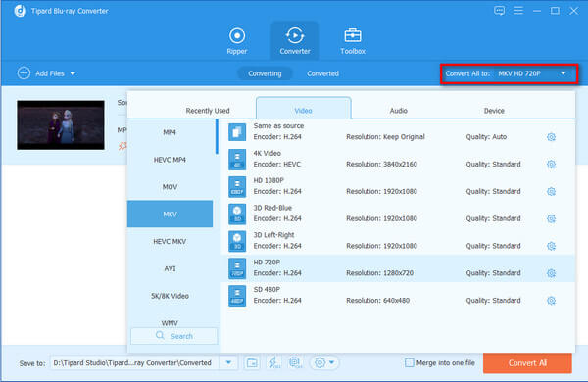
Task: Open the output folder icon
Action: point(252,362)
